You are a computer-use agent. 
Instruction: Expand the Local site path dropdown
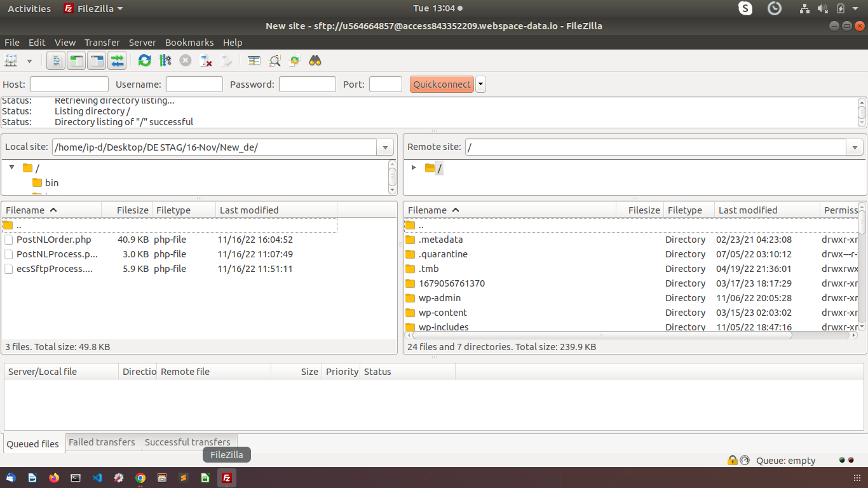click(x=385, y=147)
